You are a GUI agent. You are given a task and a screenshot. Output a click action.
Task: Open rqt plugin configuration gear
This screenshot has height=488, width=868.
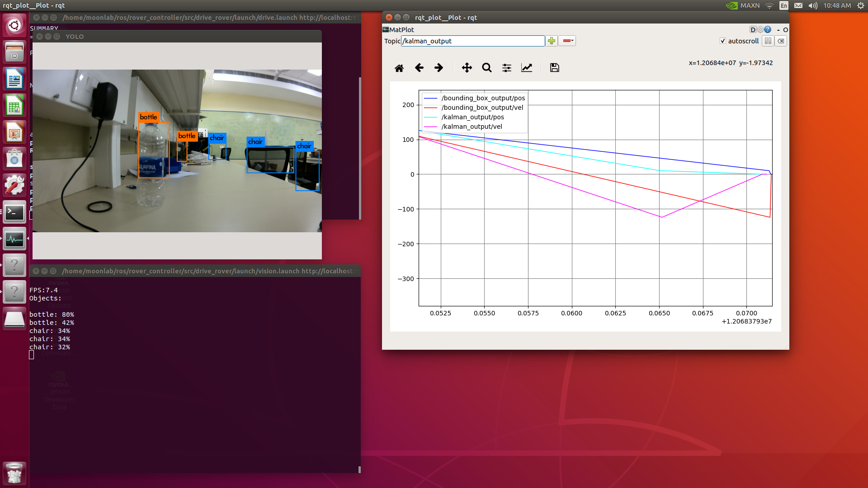[760, 30]
